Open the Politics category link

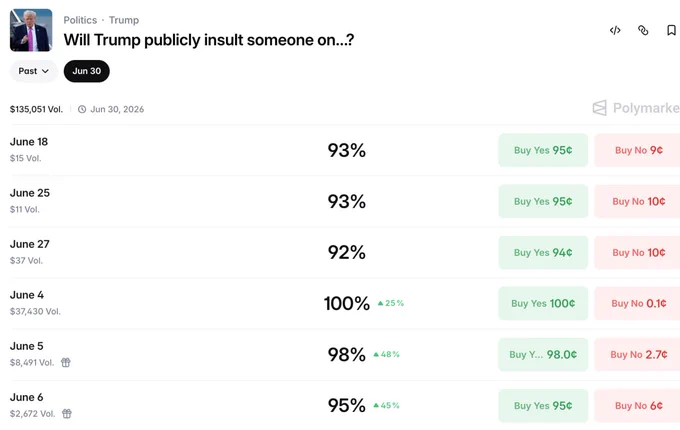click(80, 20)
